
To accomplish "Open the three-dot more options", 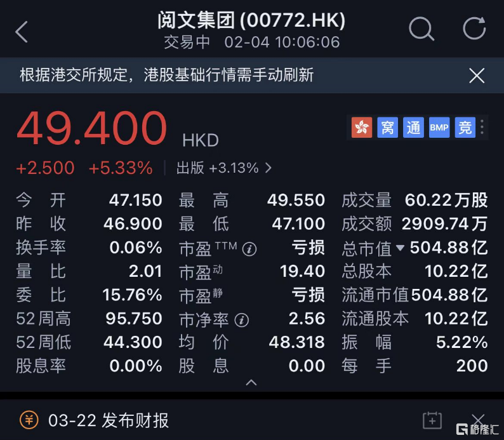I will (482, 128).
